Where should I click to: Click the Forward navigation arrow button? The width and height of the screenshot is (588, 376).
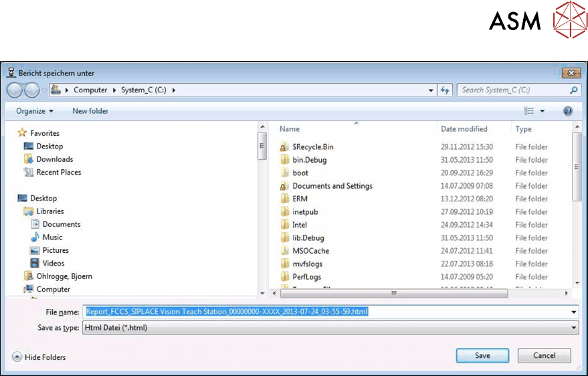31,90
